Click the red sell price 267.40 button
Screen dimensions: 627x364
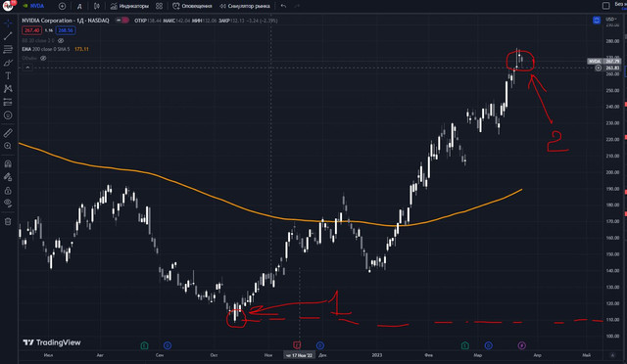click(31, 30)
